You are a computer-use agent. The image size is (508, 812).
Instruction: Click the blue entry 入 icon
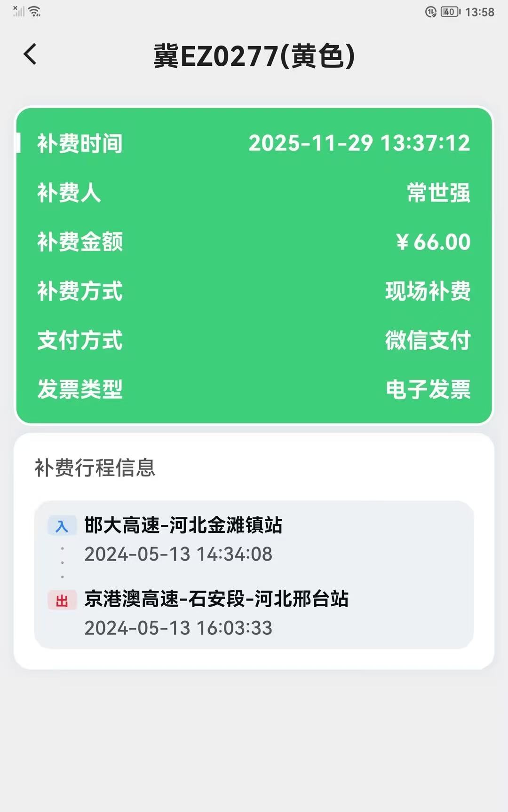click(62, 526)
